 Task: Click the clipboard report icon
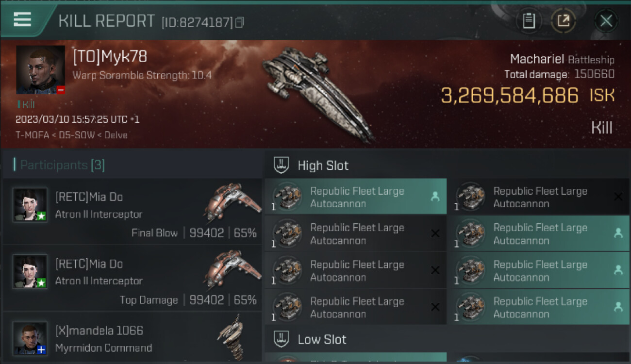tap(529, 20)
